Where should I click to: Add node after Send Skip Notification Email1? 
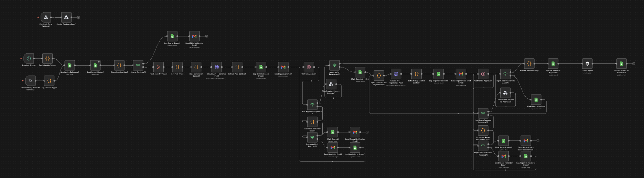pyautogui.click(x=206, y=36)
